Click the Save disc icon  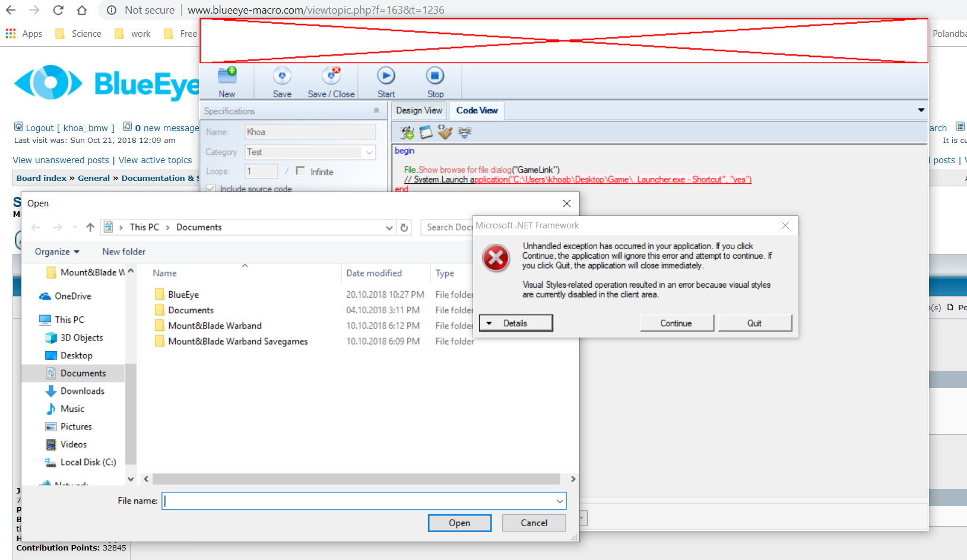click(x=282, y=76)
